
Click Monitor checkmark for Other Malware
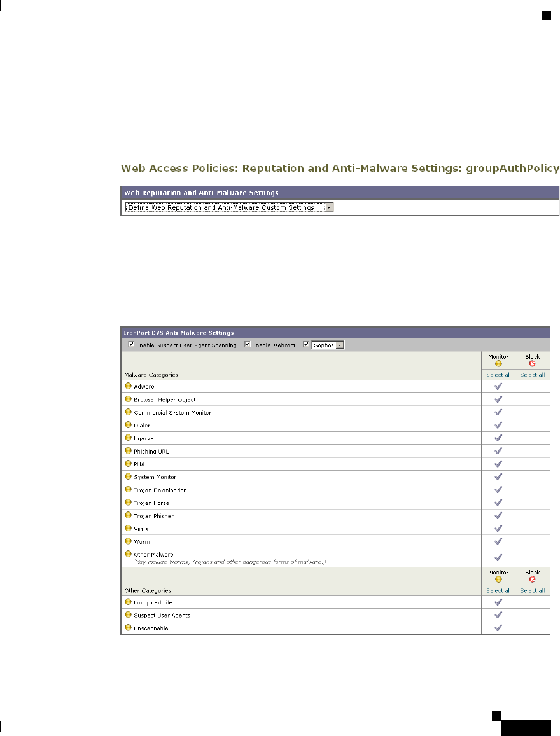[498, 557]
